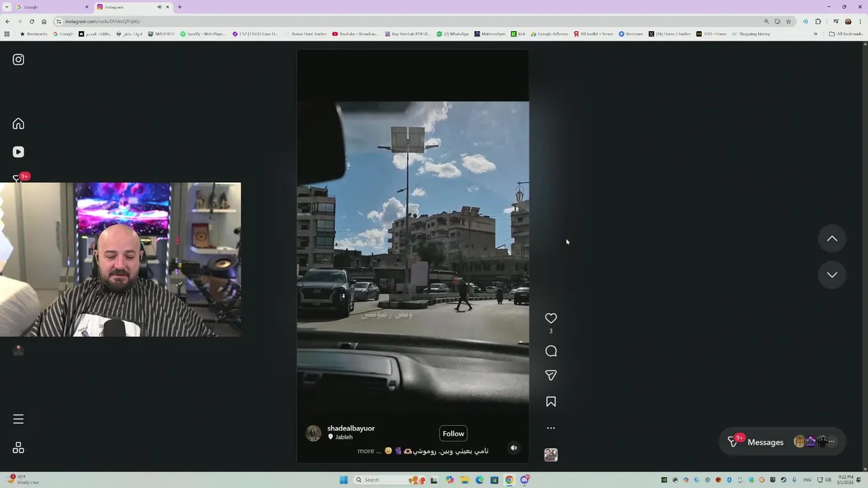
Task: Share the reel via paper plane icon
Action: (551, 375)
